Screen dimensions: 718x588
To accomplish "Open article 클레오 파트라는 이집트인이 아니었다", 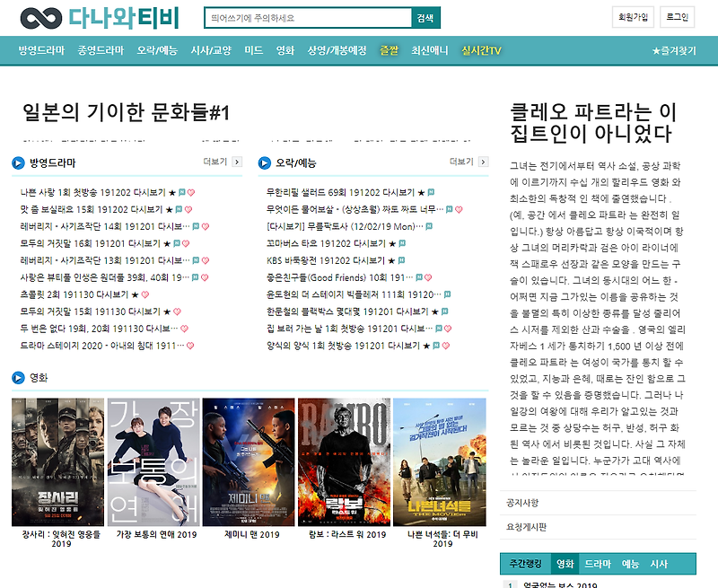I will click(x=593, y=123).
